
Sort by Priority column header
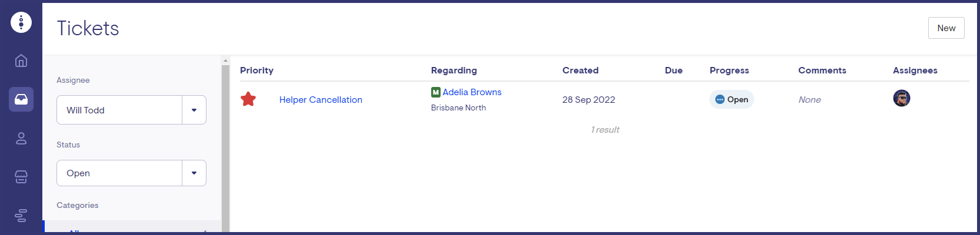point(256,70)
